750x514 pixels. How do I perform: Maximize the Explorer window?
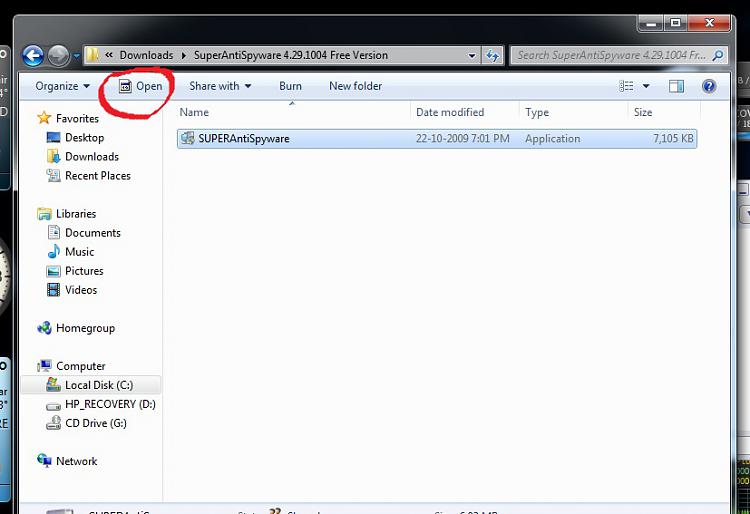click(x=675, y=23)
